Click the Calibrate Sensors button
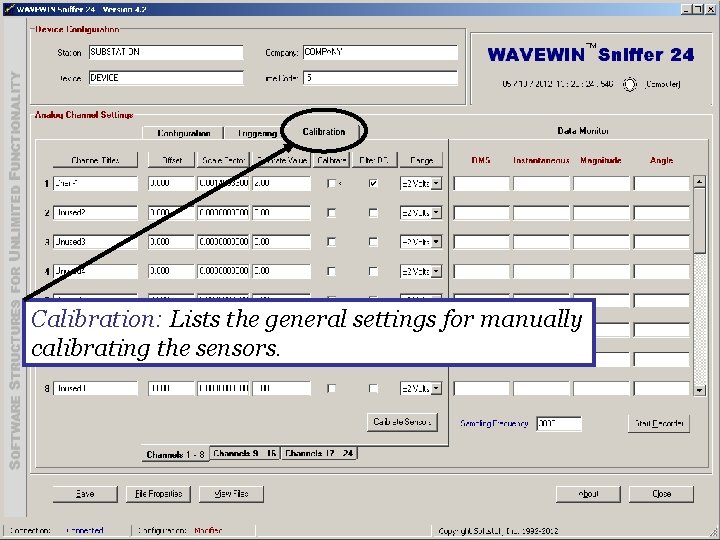Screen dimensions: 720x540 [402, 422]
